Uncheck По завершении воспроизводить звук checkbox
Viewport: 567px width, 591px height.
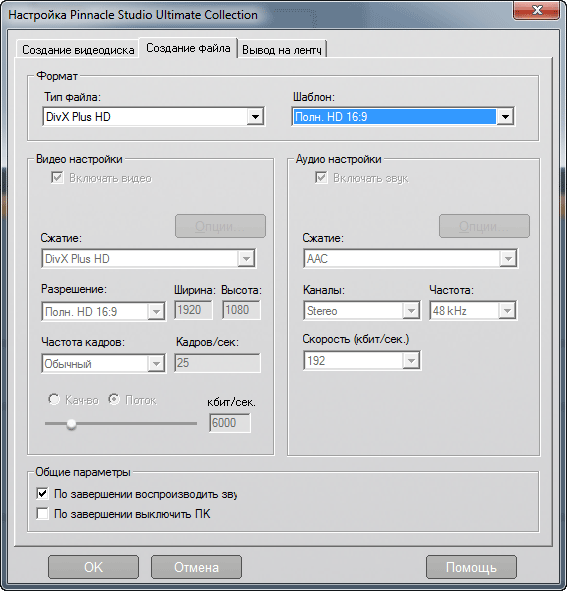tap(43, 493)
